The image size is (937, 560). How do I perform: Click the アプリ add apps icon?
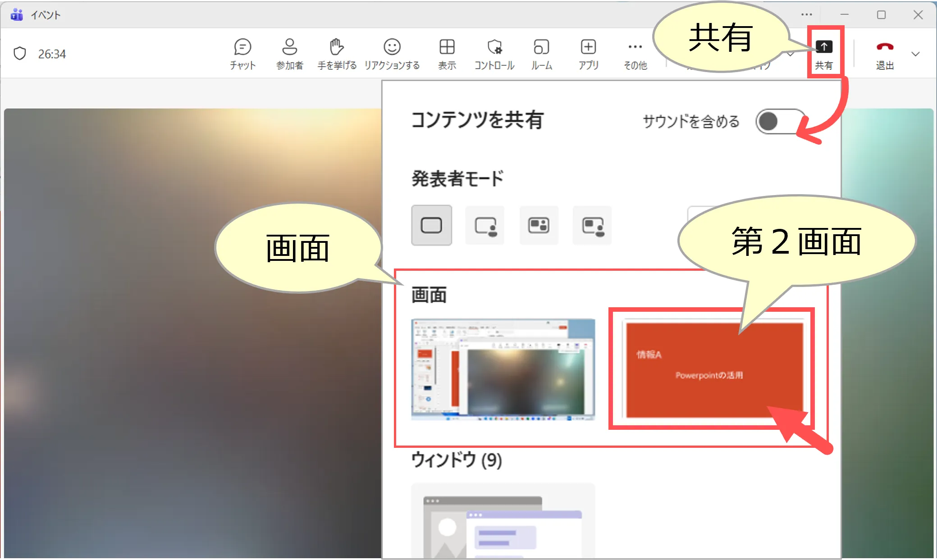point(588,54)
